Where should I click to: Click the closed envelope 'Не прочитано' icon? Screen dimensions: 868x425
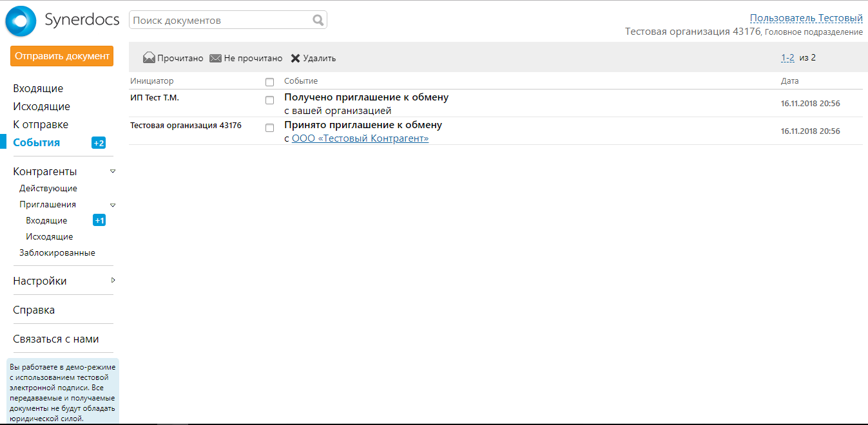pos(215,58)
